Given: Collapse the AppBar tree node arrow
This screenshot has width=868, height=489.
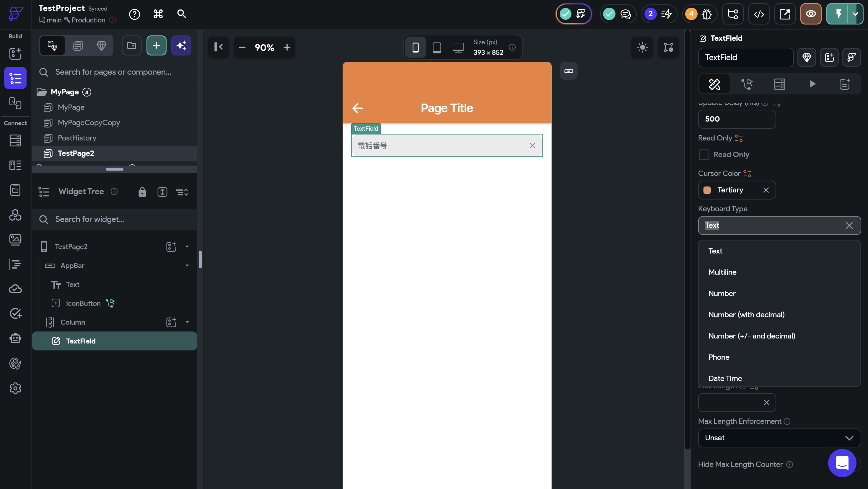Looking at the screenshot, I should 187,265.
